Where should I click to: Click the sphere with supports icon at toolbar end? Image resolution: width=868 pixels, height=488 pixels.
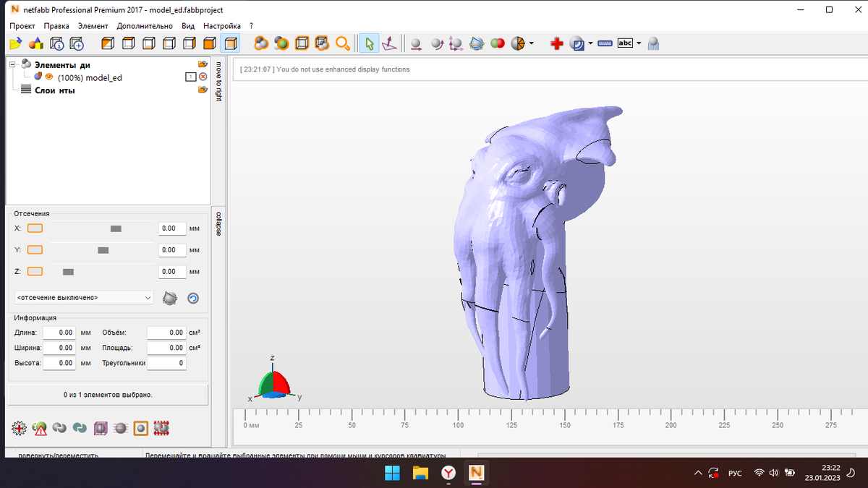(x=653, y=44)
